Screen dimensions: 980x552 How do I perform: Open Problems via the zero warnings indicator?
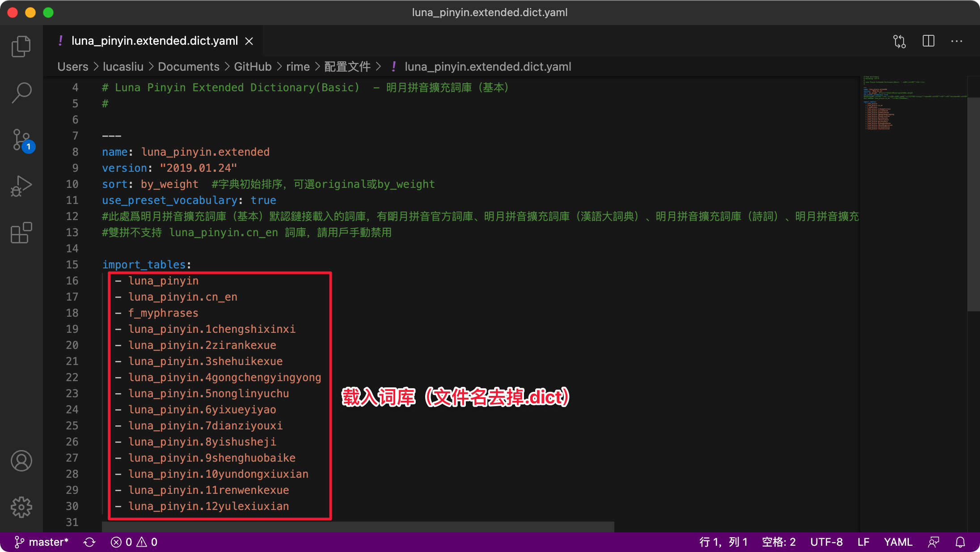[x=147, y=542]
